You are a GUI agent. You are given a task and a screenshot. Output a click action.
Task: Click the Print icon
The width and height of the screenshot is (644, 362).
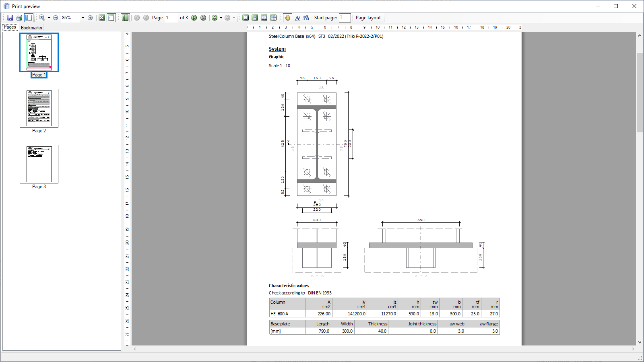19,18
